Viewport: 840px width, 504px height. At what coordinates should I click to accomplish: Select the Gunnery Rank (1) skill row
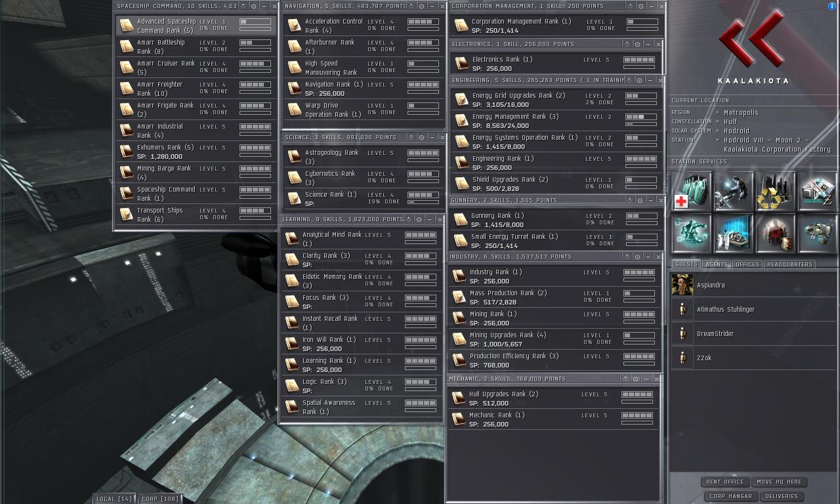555,220
